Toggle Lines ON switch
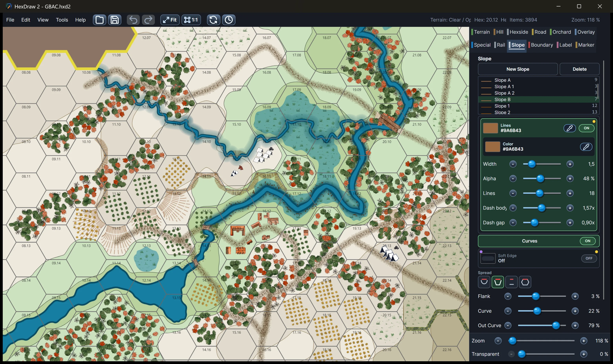The height and width of the screenshot is (364, 613). point(587,128)
